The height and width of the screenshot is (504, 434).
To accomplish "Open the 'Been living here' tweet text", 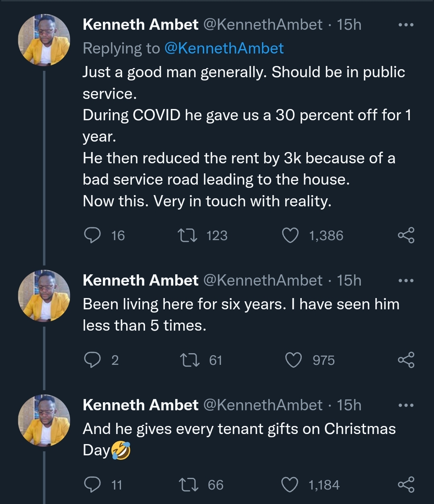I will pyautogui.click(x=240, y=315).
